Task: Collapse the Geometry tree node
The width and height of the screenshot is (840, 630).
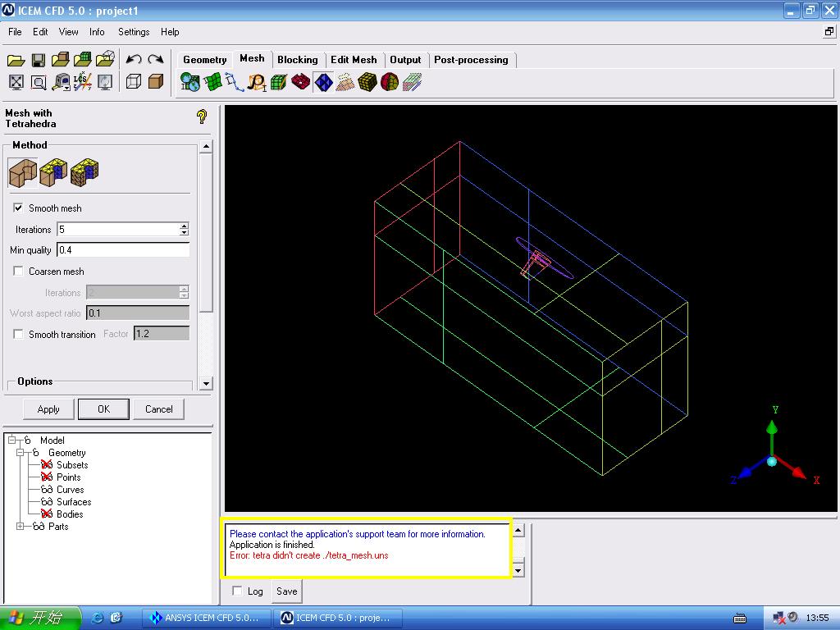Action: 20,453
